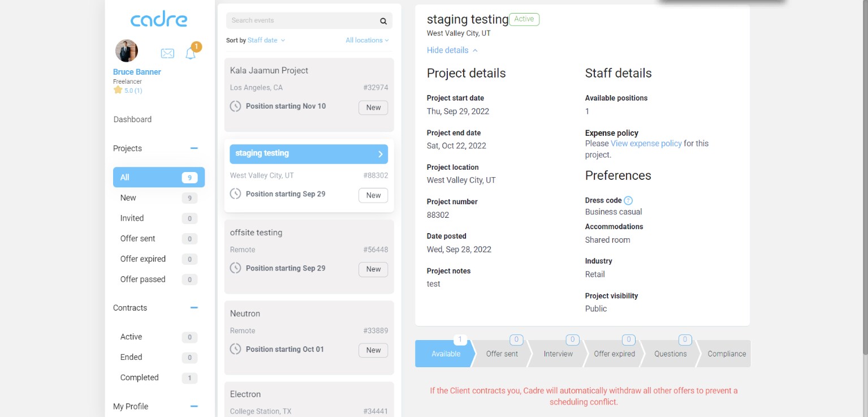Click the Cadre logo

(159, 20)
